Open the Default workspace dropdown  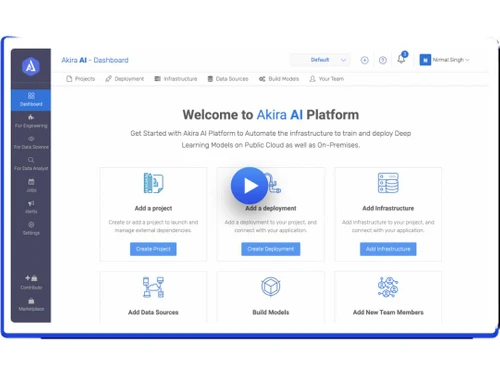tap(320, 60)
